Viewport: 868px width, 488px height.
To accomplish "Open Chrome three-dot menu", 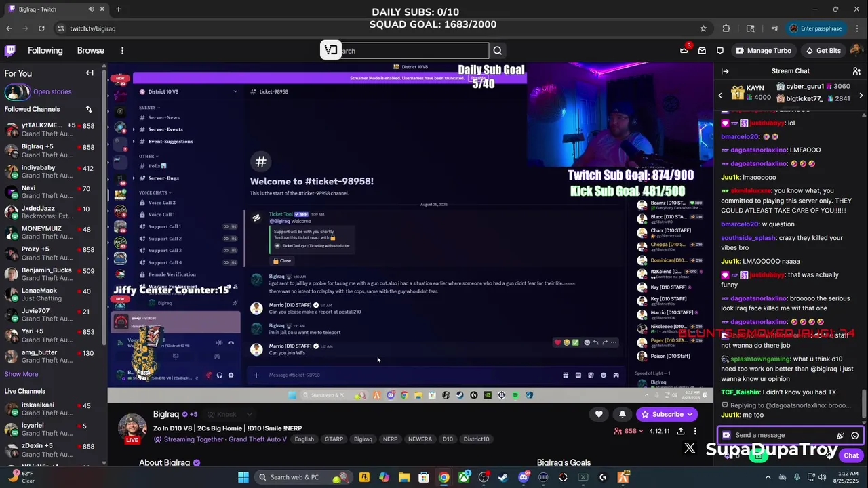I will (x=856, y=28).
